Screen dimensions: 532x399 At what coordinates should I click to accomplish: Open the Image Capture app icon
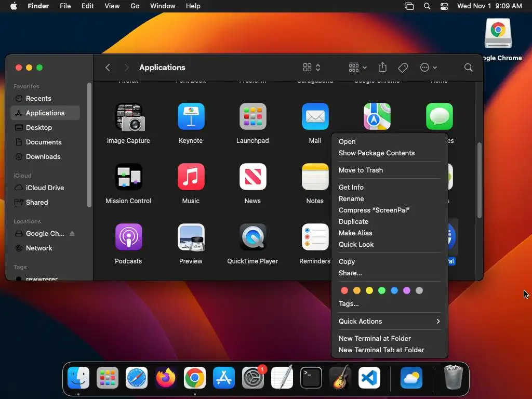coord(130,117)
